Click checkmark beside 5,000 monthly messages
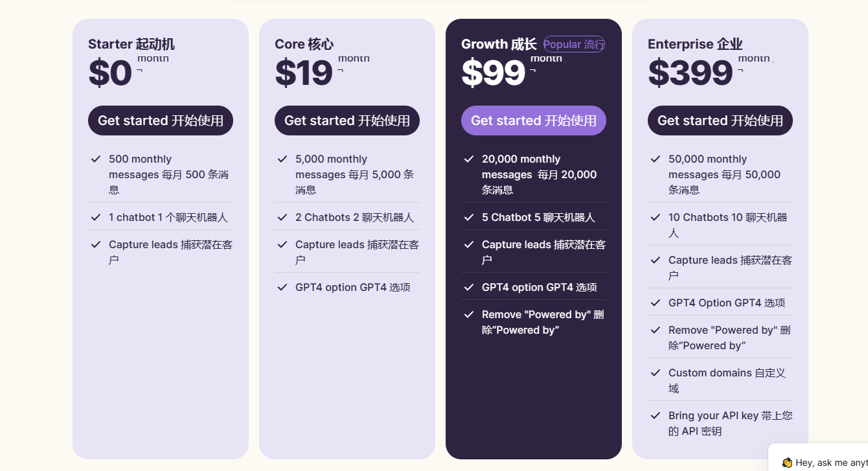 [282, 159]
